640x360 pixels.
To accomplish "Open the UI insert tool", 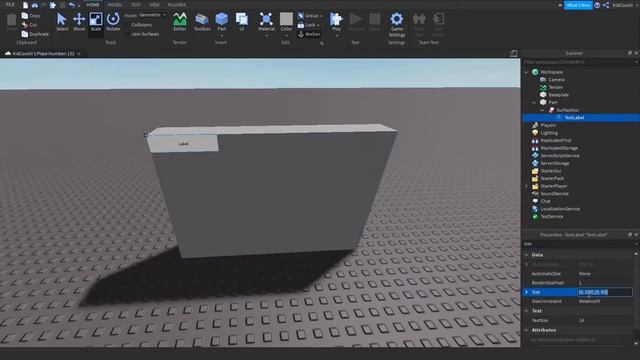I will coord(242,22).
